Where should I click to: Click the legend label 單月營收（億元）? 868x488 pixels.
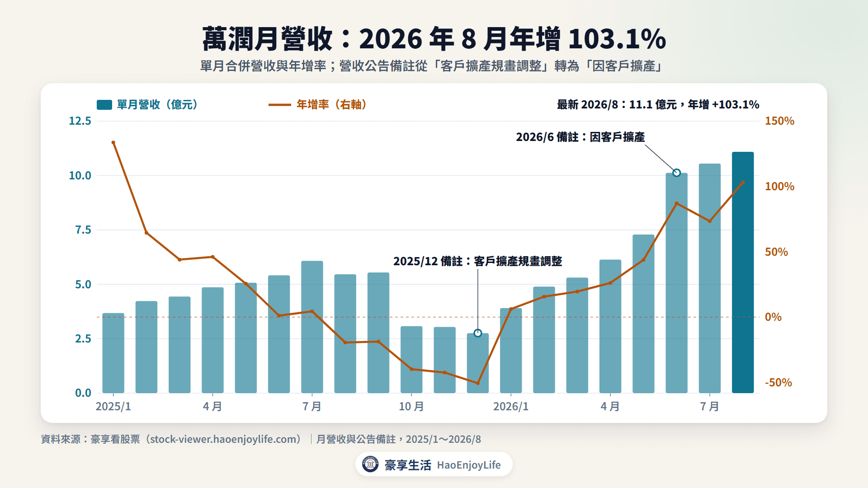[x=157, y=105]
